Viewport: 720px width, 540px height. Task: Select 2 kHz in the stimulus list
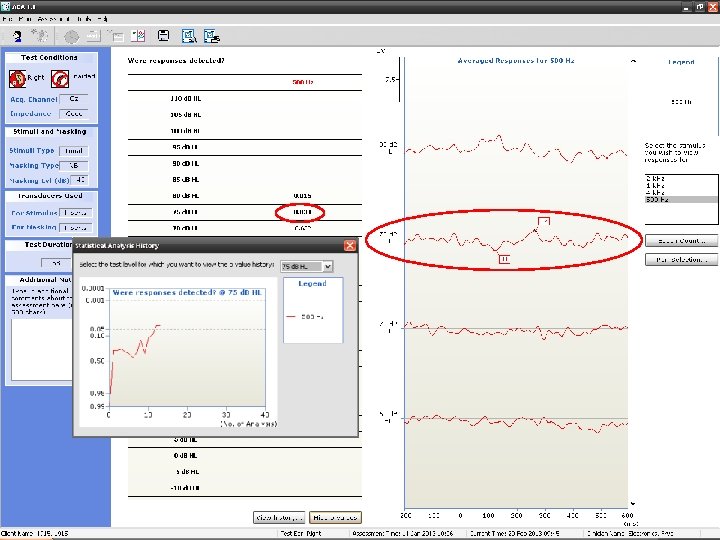tap(681, 178)
